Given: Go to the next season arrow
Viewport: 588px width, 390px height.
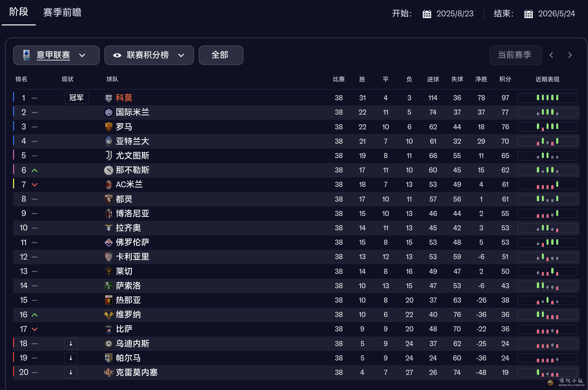Looking at the screenshot, I should point(570,55).
